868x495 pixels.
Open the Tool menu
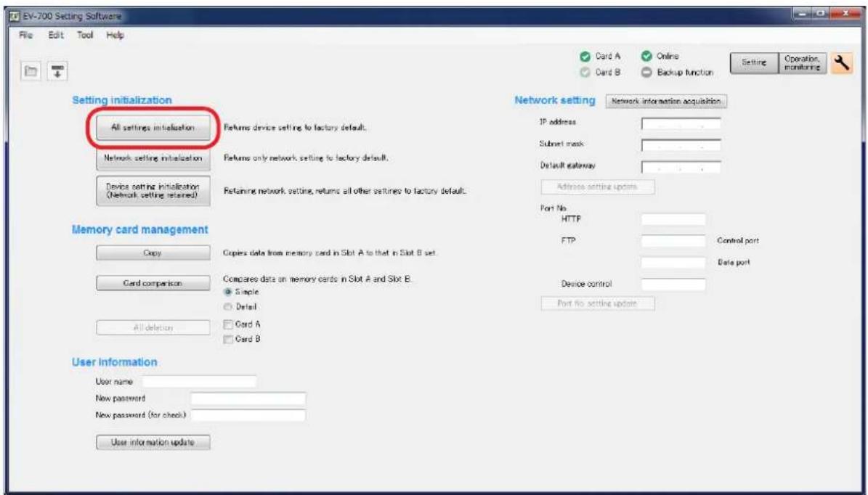coord(85,35)
